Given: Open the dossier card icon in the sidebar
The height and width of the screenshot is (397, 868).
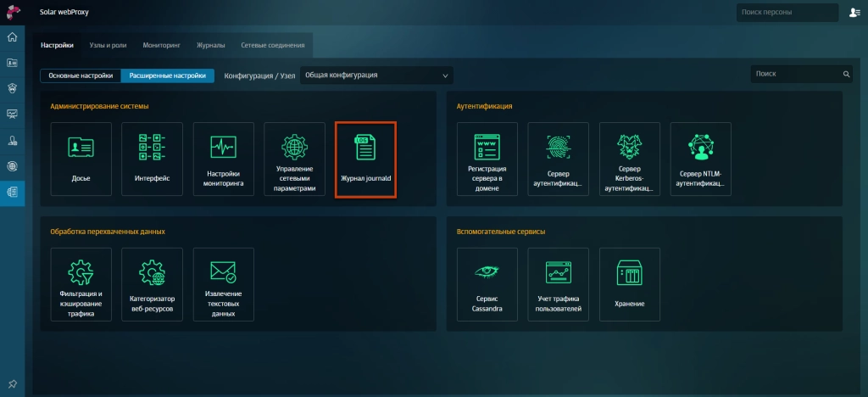Looking at the screenshot, I should point(12,63).
